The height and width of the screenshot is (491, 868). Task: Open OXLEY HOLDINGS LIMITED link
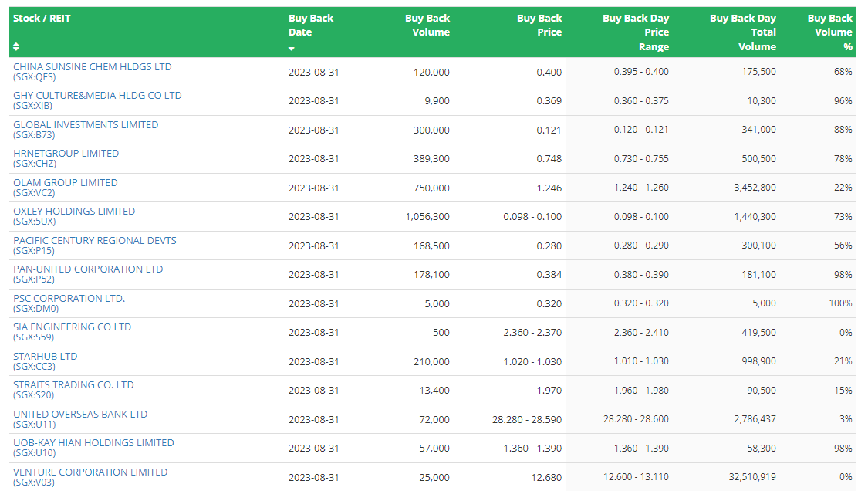(74, 216)
